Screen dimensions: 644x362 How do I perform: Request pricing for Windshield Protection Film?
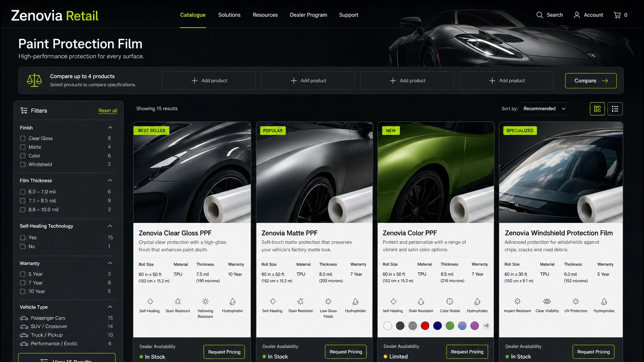pos(594,352)
